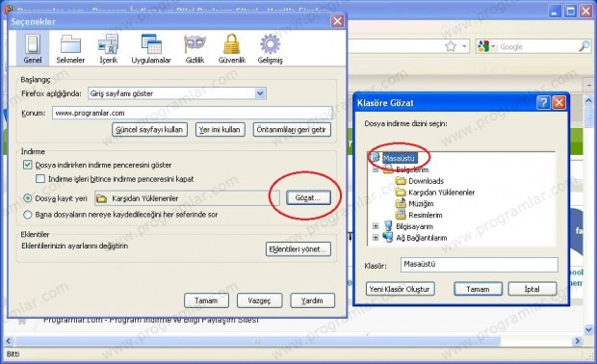Select the Dosya kayıt yeri radio button
597x364 pixels.
click(27, 198)
